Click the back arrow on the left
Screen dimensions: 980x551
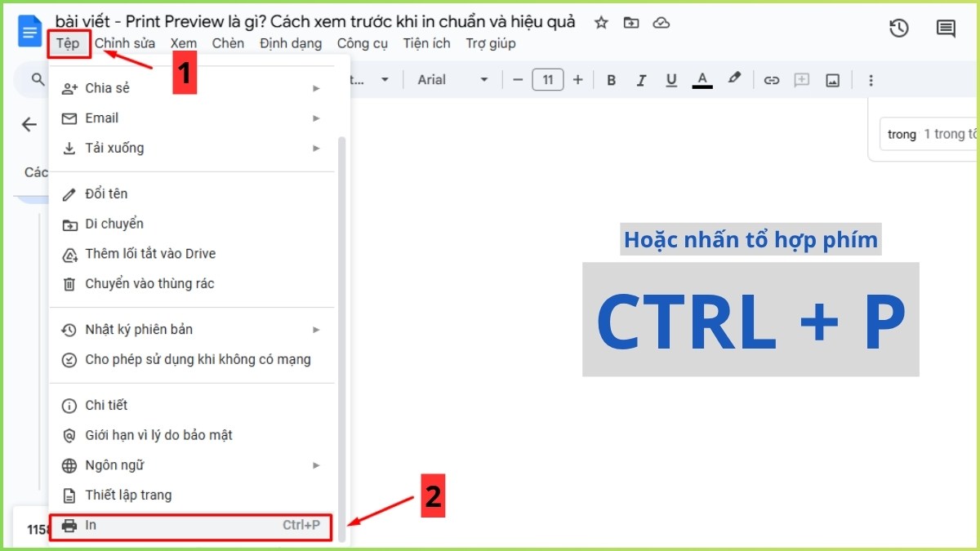[x=29, y=124]
